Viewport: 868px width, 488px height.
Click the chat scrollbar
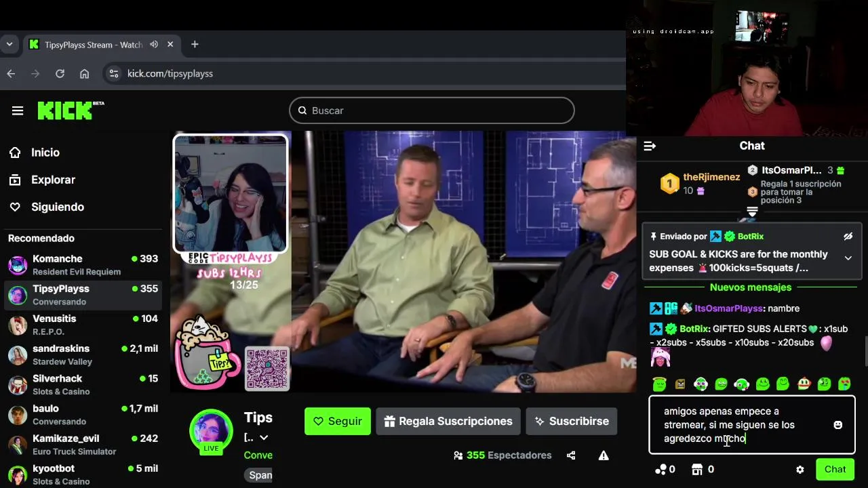(865, 351)
